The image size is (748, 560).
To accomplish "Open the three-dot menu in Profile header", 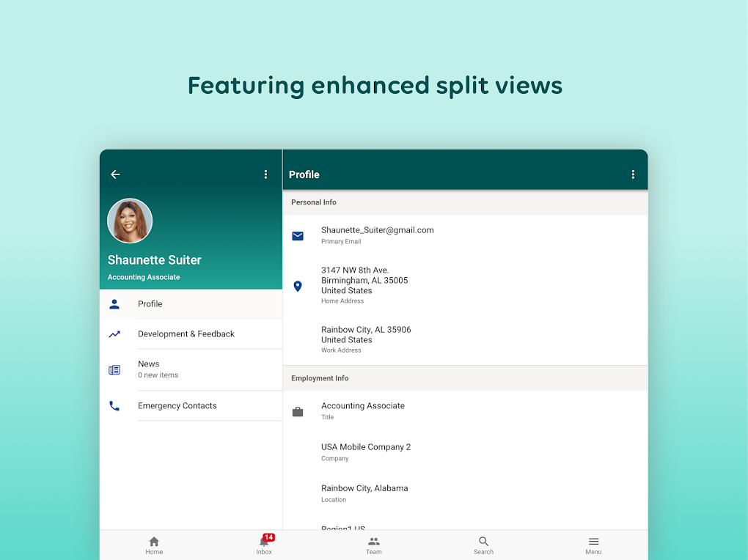I will pyautogui.click(x=633, y=174).
